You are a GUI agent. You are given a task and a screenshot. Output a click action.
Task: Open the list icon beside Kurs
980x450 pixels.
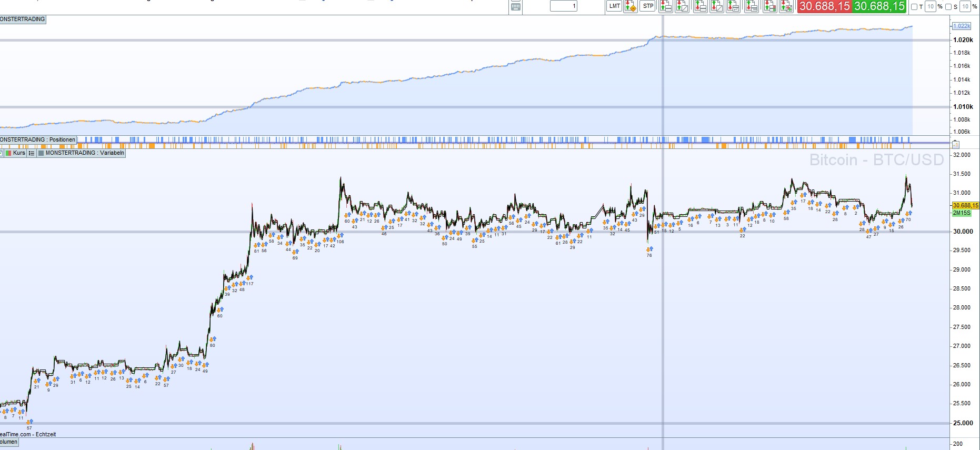point(32,153)
